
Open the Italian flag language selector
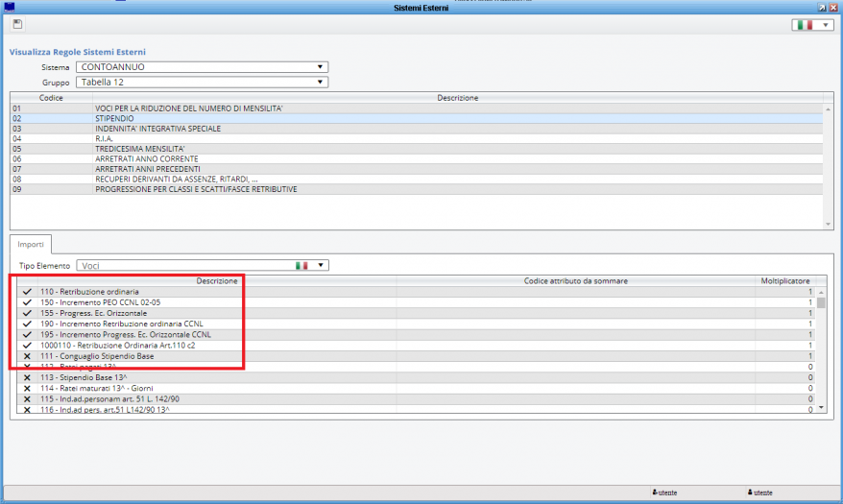(812, 25)
